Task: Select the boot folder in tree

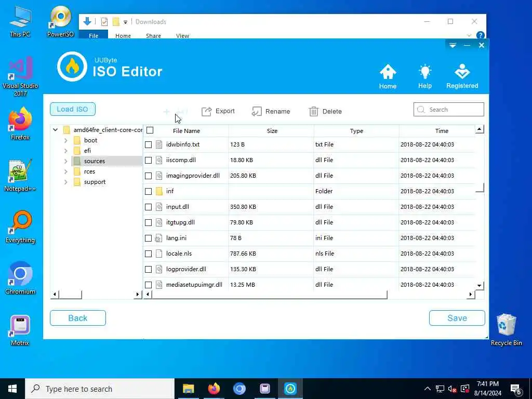Action: 90,140
